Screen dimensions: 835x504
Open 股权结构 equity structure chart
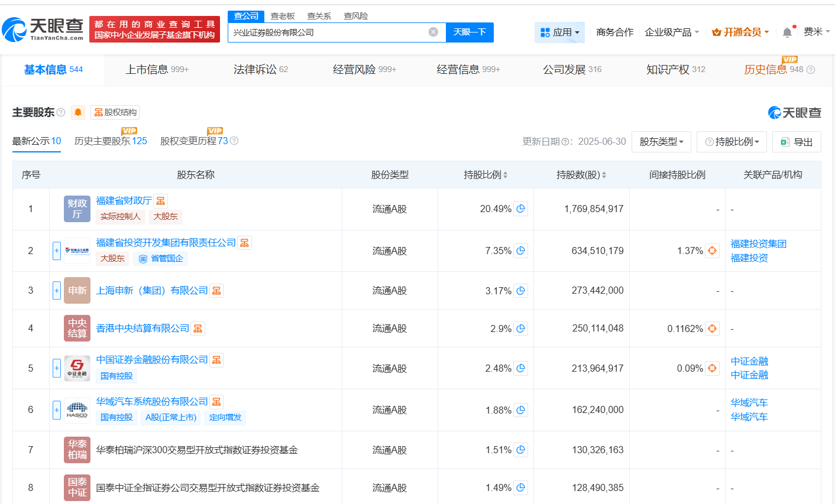(x=114, y=112)
